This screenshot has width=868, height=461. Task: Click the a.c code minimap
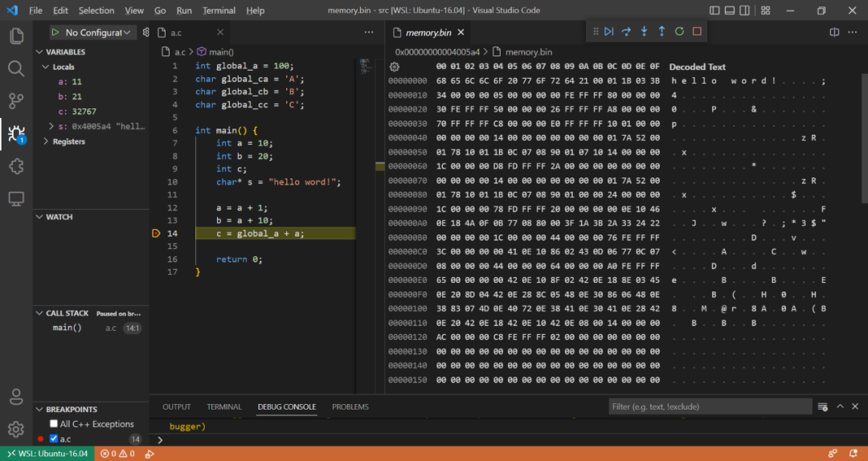point(365,65)
